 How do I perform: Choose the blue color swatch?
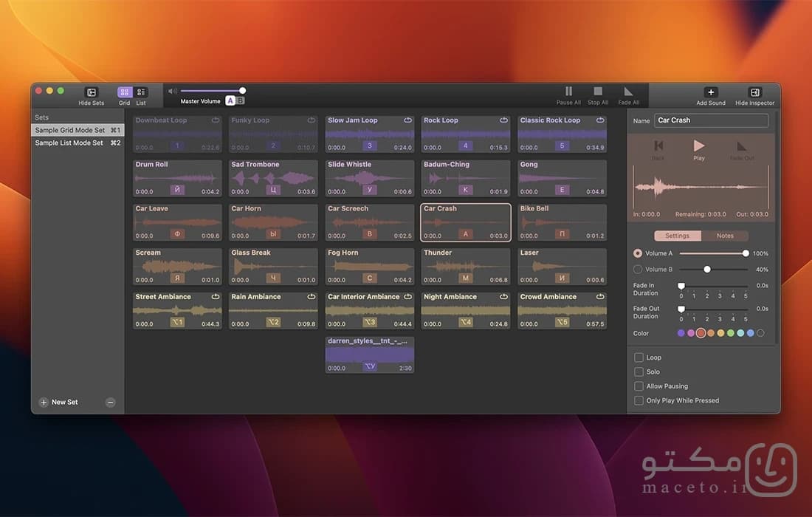click(751, 333)
